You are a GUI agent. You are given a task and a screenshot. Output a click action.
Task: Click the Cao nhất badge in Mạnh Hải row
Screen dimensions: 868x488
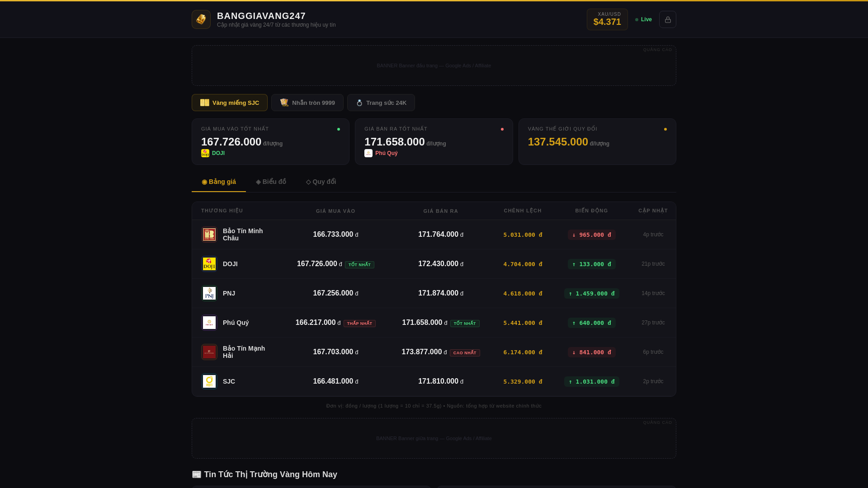[465, 353]
